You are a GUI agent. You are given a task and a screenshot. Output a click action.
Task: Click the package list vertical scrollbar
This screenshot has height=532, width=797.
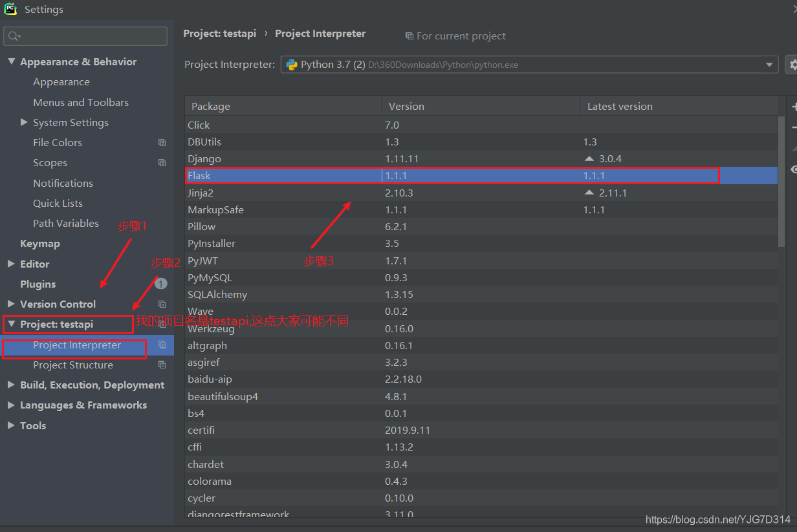click(x=781, y=182)
